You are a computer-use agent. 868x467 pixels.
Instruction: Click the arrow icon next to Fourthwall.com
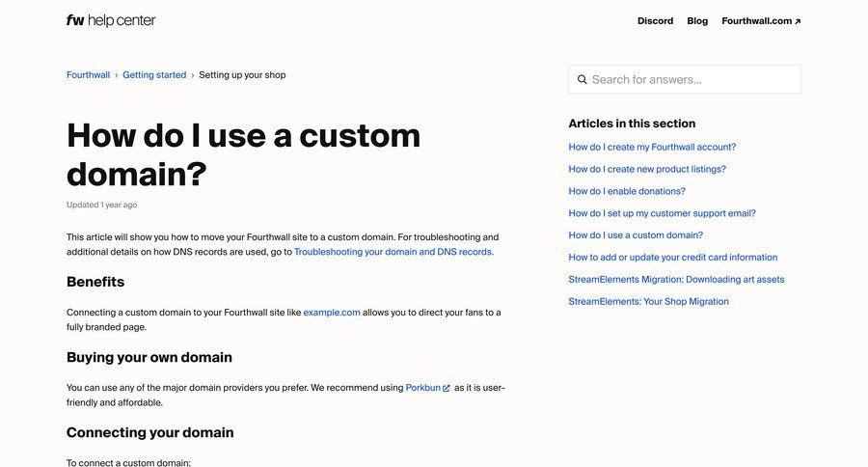coord(798,21)
